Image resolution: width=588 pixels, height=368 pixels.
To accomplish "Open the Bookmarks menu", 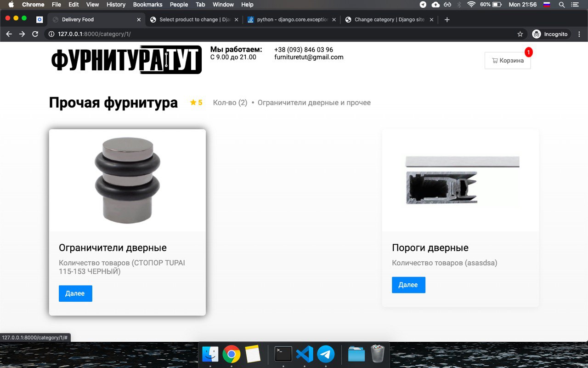I will (x=147, y=5).
